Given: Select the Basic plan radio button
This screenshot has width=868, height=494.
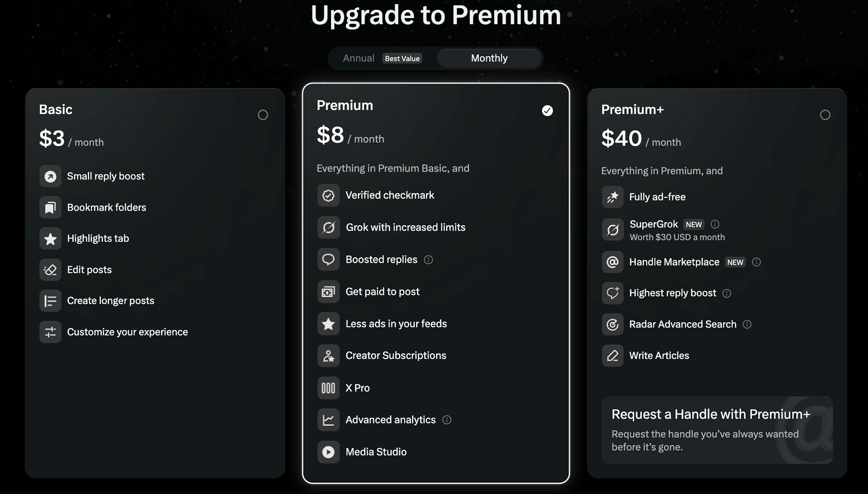Looking at the screenshot, I should coord(263,115).
